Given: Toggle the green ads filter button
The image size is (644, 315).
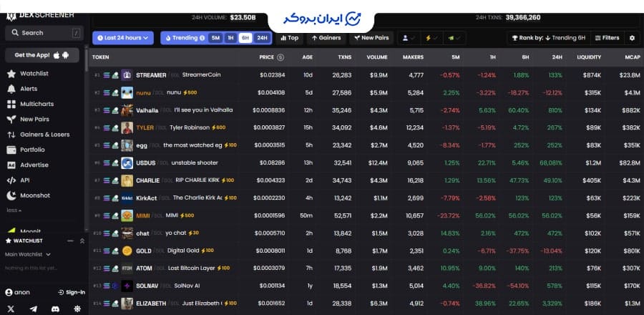Looking at the screenshot, I should point(454,38).
